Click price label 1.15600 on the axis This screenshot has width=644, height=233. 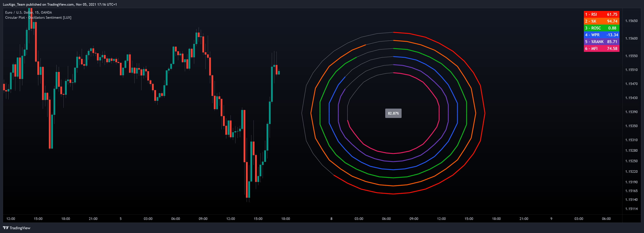(631, 38)
